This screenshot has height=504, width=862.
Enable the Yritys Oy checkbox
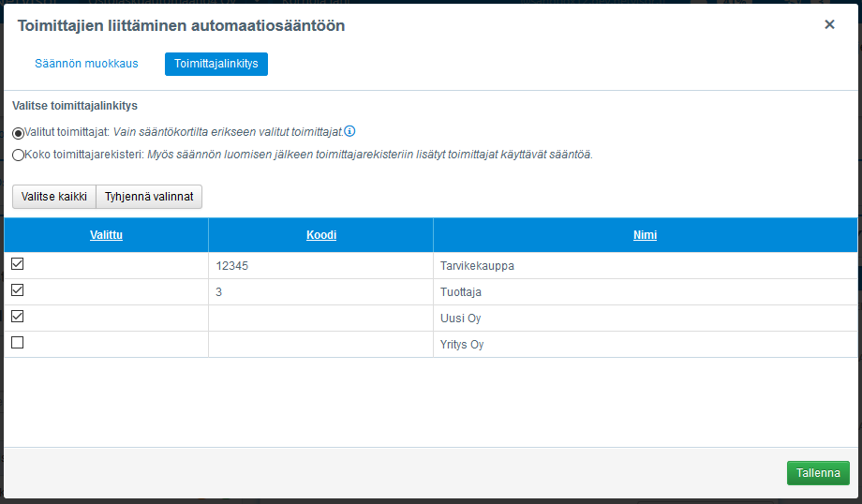(17, 344)
